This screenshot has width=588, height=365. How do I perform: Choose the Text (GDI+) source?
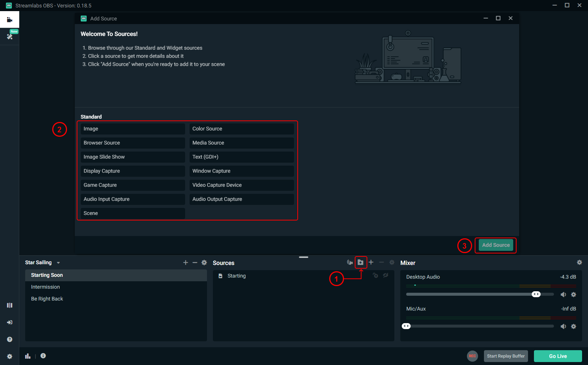coord(242,157)
